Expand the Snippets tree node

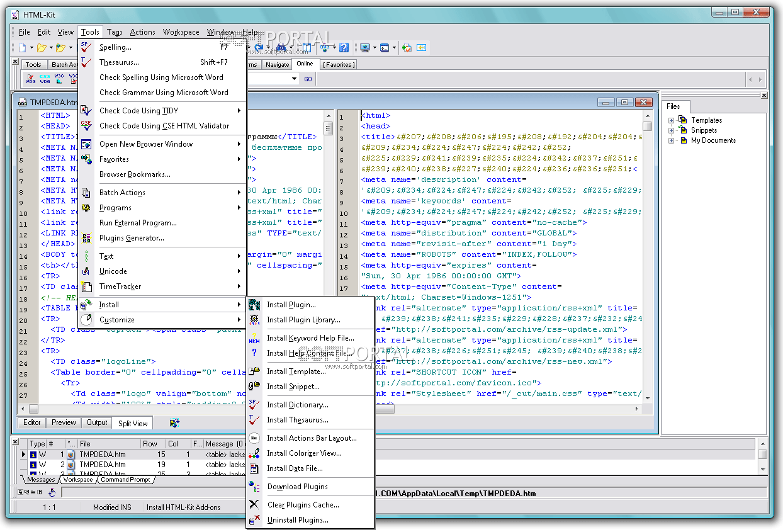click(x=672, y=130)
